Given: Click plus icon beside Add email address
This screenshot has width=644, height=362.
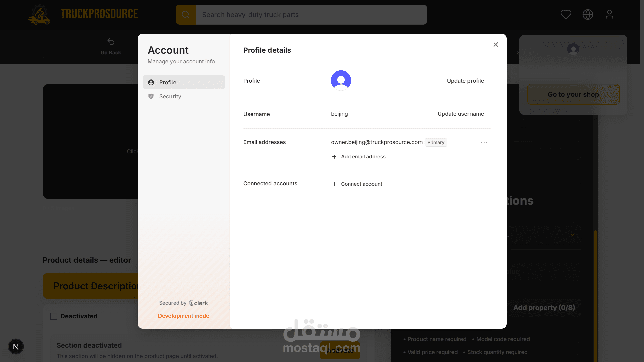Looking at the screenshot, I should pyautogui.click(x=334, y=157).
